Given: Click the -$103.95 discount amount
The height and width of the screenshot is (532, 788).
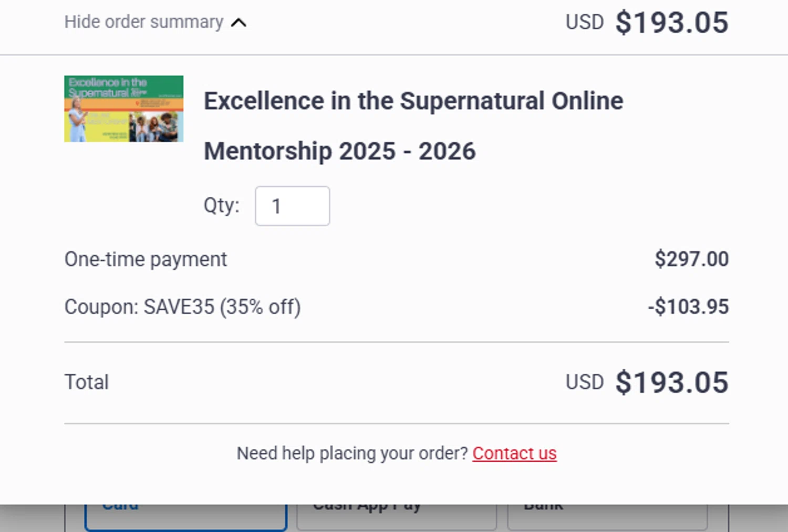Looking at the screenshot, I should point(688,307).
